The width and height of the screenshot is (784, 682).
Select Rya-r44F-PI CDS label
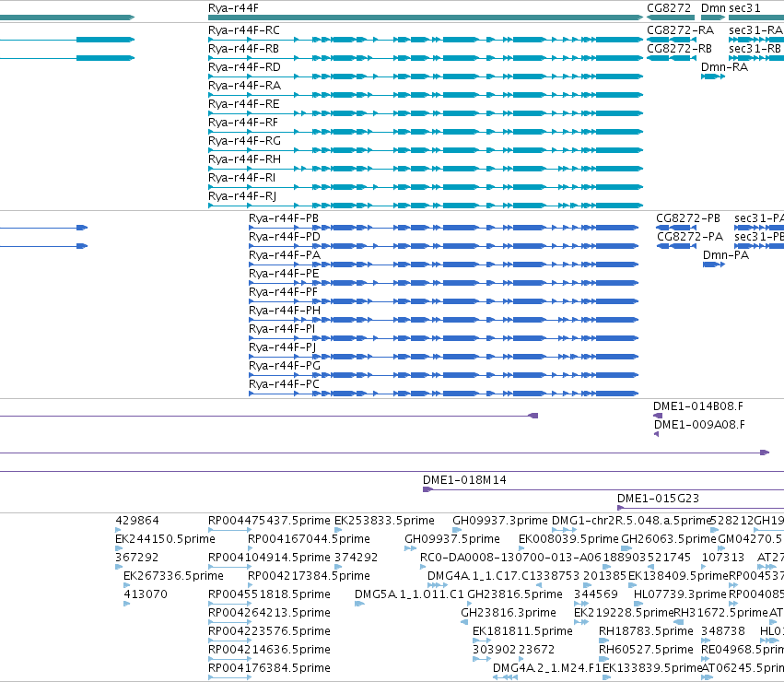click(x=282, y=329)
